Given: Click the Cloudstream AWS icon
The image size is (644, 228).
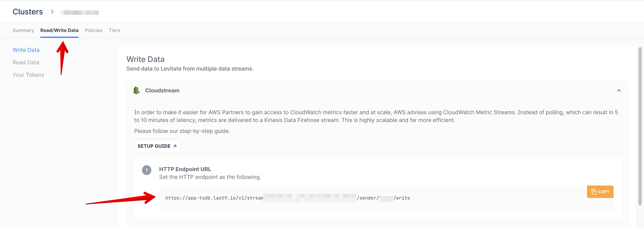Looking at the screenshot, I should click(136, 90).
